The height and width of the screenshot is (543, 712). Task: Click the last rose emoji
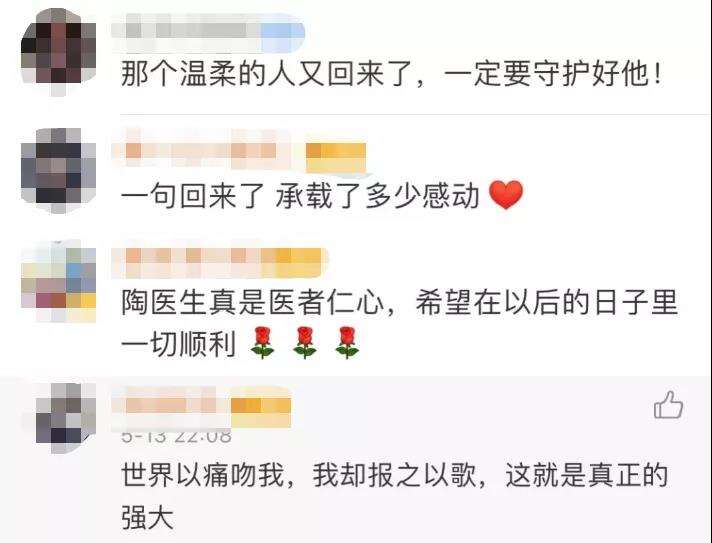pyautogui.click(x=347, y=343)
